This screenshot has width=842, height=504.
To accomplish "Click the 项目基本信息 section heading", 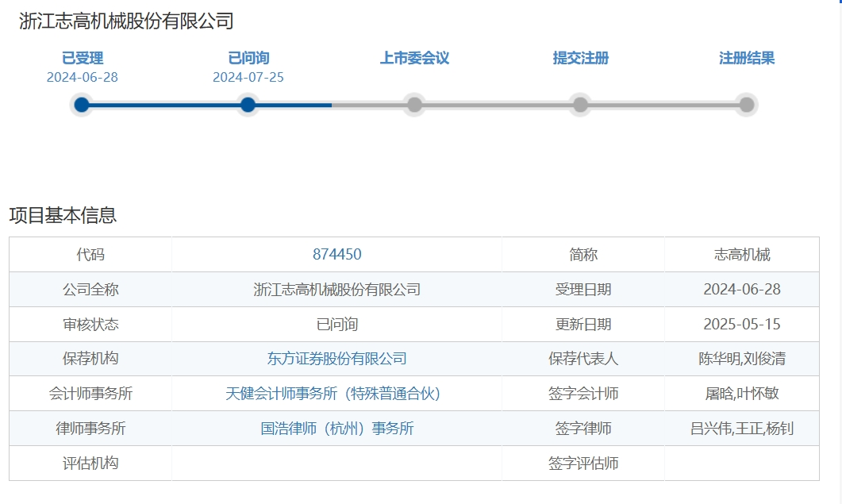I will [x=63, y=215].
